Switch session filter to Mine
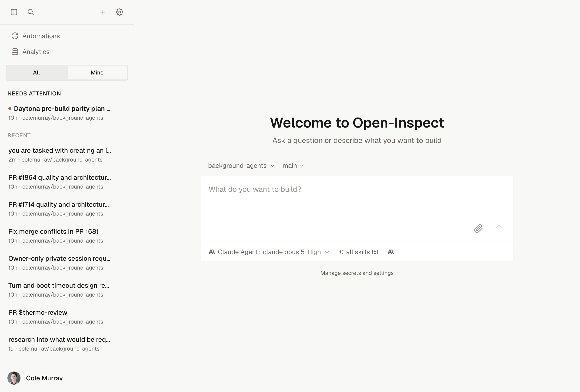This screenshot has width=580, height=392. [x=97, y=73]
